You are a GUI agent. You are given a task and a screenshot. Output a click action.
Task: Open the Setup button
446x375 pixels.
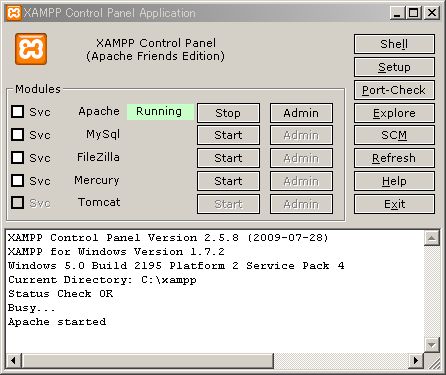click(394, 67)
